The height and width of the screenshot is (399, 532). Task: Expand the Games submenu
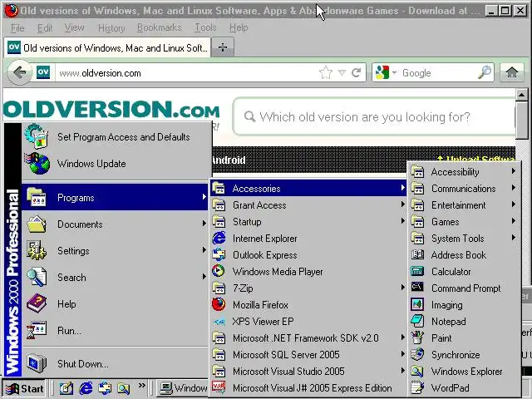click(464, 222)
